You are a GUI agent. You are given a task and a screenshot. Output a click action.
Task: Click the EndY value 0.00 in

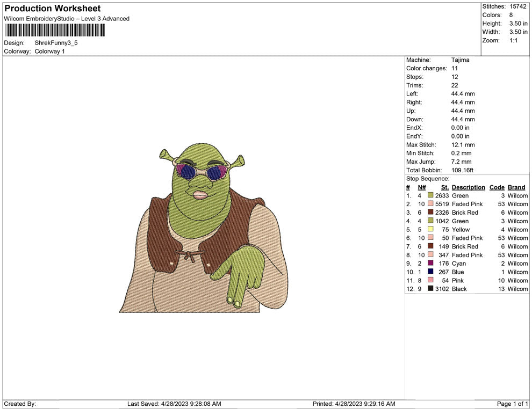[x=461, y=136]
